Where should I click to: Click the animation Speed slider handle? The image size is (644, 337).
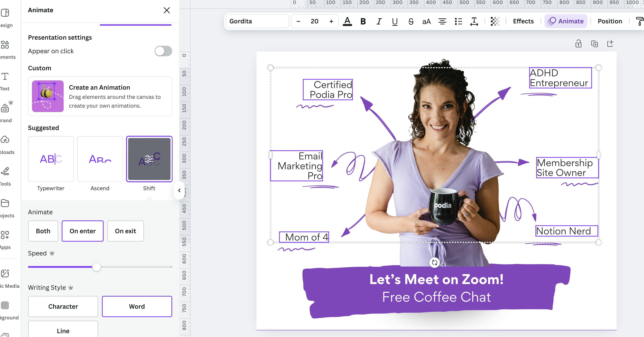[96, 267]
